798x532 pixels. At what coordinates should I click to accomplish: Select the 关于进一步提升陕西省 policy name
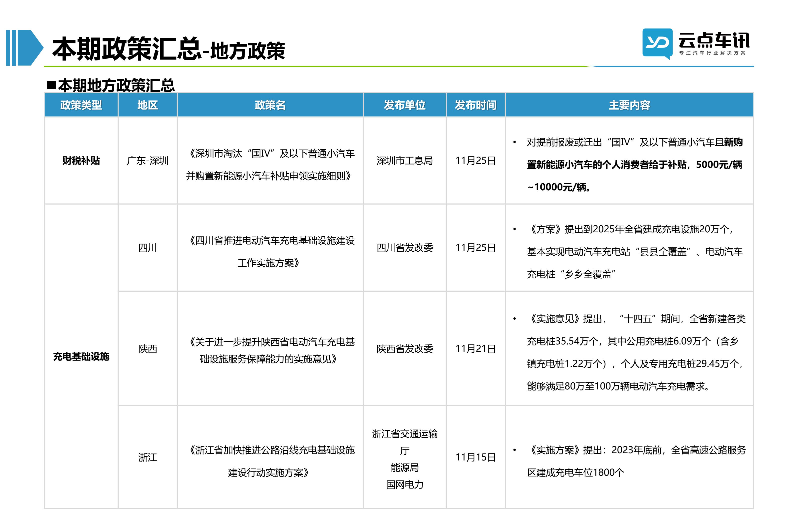click(x=270, y=350)
